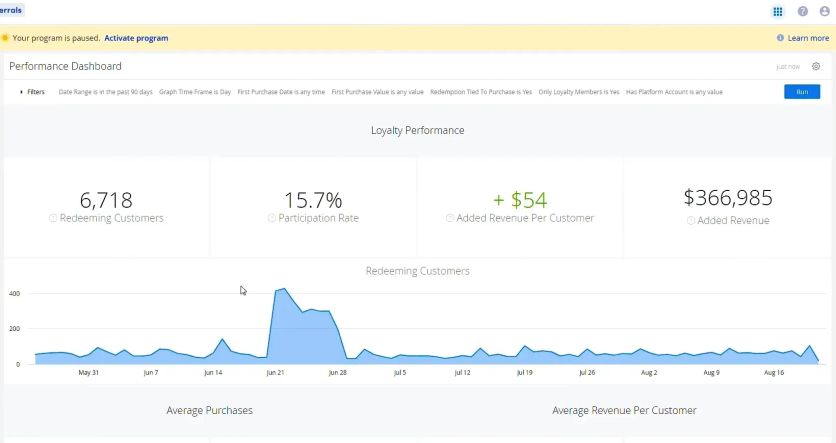Click the Performance Dashboard title
The image size is (836, 443).
click(66, 66)
